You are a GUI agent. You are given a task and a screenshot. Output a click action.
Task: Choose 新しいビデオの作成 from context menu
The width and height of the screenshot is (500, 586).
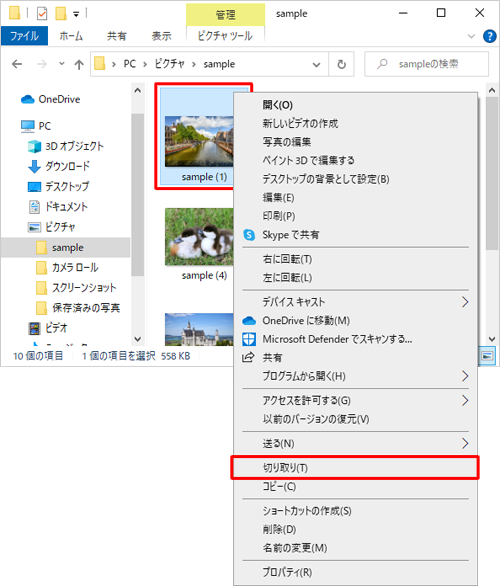pyautogui.click(x=355, y=123)
